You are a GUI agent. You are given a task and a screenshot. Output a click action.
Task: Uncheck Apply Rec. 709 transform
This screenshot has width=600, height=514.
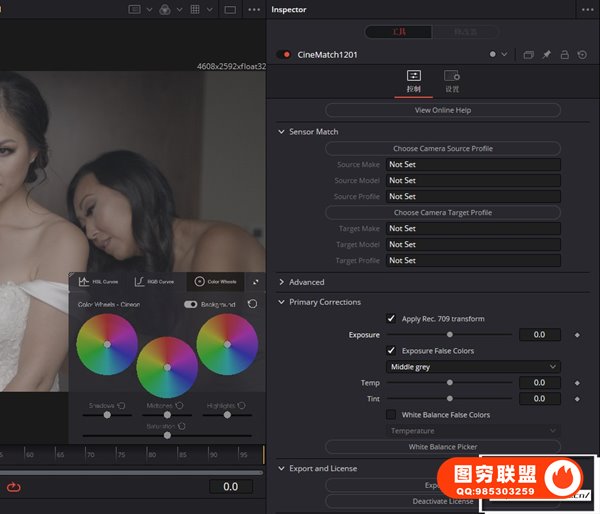391,319
